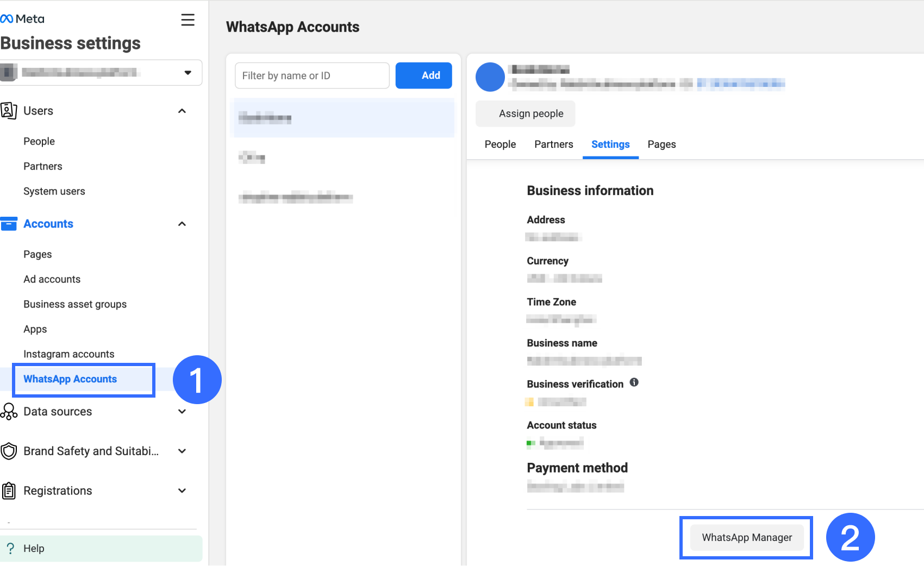
Task: Click the Users section icon
Action: click(x=9, y=111)
